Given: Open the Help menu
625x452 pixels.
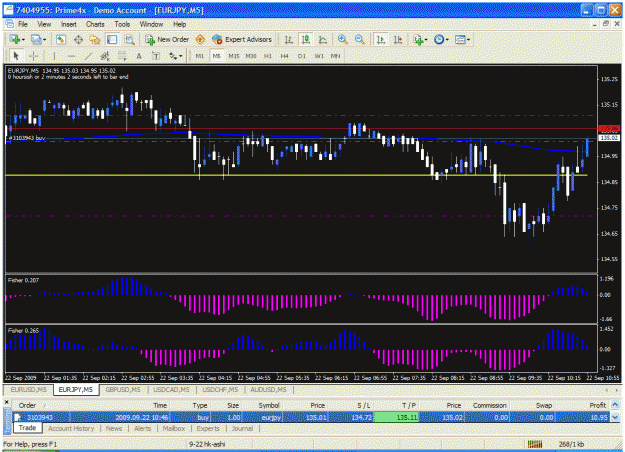Looking at the screenshot, I should click(x=179, y=24).
